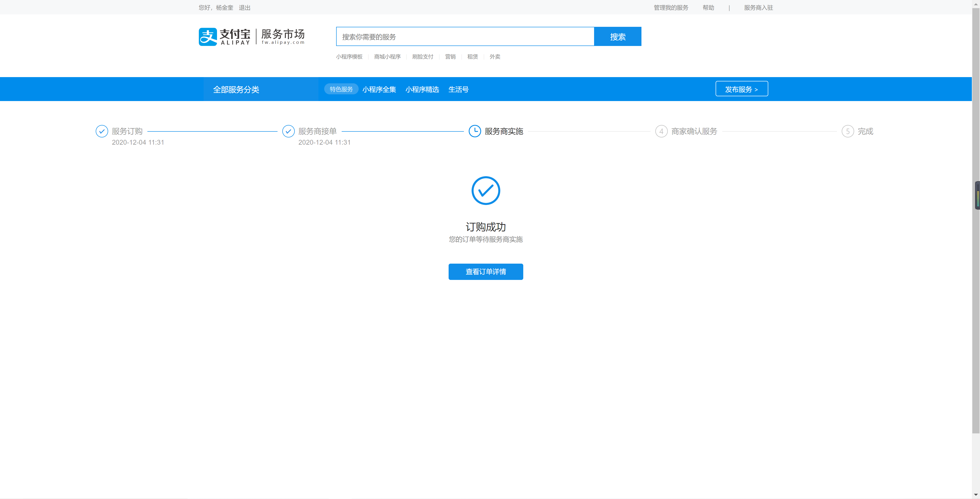This screenshot has width=980, height=499.
Task: Switch to 小程序精选 tab
Action: [x=422, y=90]
